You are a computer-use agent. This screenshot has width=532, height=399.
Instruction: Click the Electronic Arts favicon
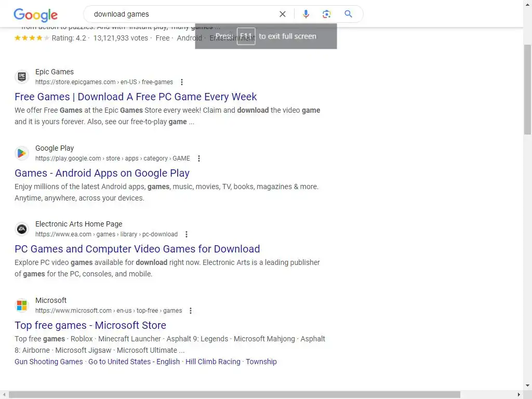[22, 229]
